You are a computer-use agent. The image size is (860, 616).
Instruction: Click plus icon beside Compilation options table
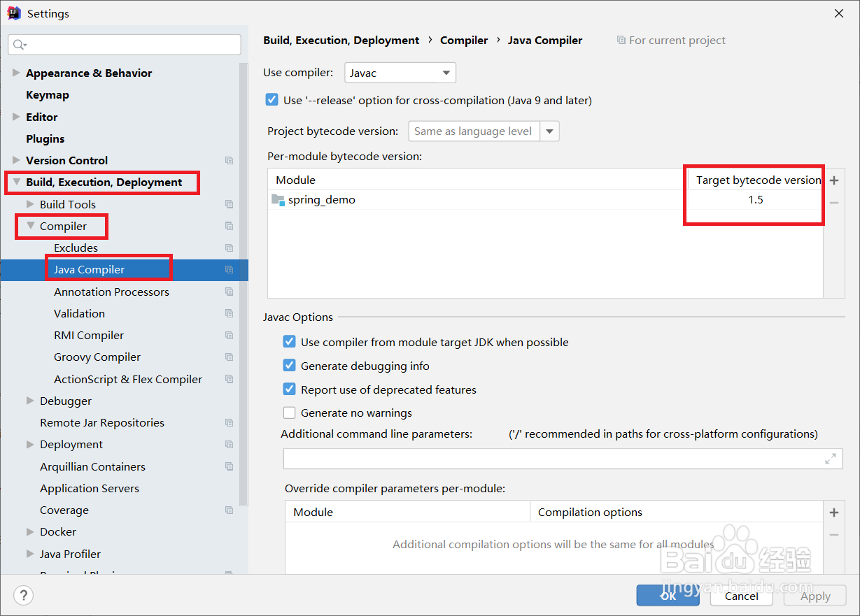pyautogui.click(x=833, y=513)
